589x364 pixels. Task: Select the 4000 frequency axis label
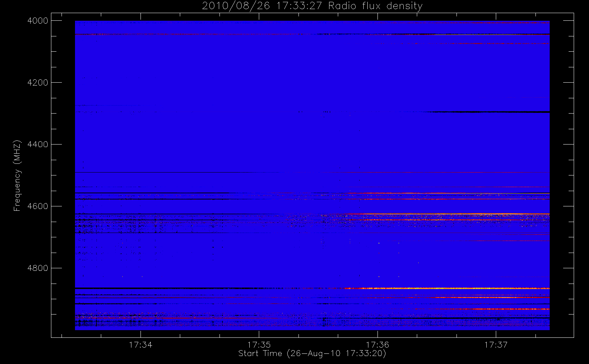38,21
